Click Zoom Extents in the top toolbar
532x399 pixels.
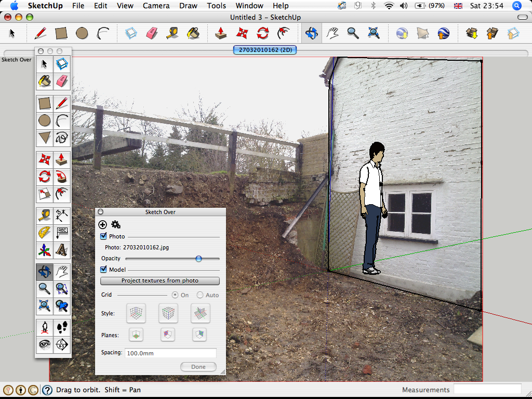[x=374, y=33]
